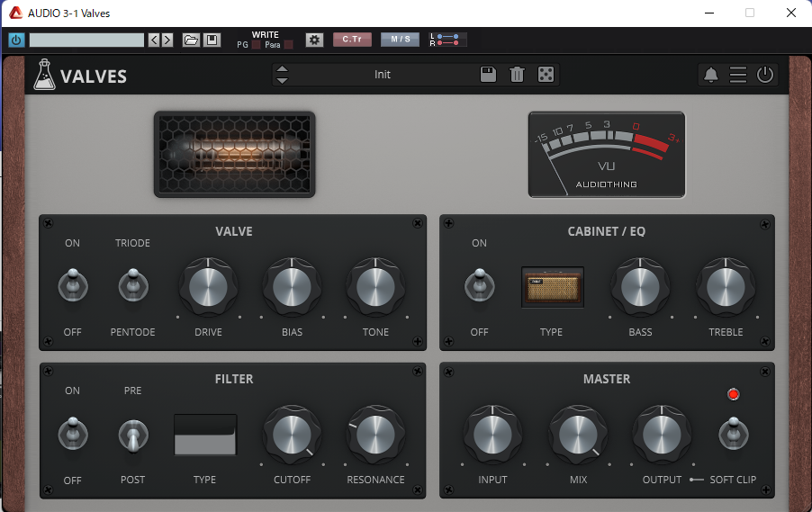812x512 pixels.
Task: Click the Valves application icon in the title bar
Action: pyautogui.click(x=15, y=13)
